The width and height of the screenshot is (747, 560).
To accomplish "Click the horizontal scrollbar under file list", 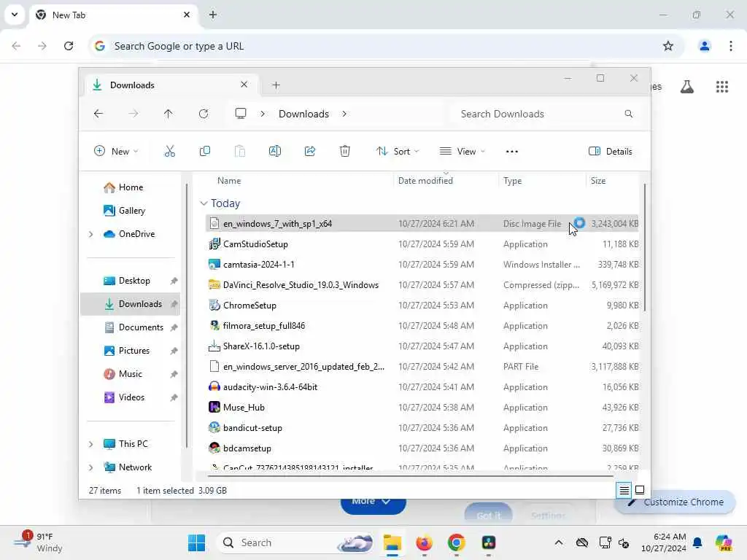I will point(411,475).
